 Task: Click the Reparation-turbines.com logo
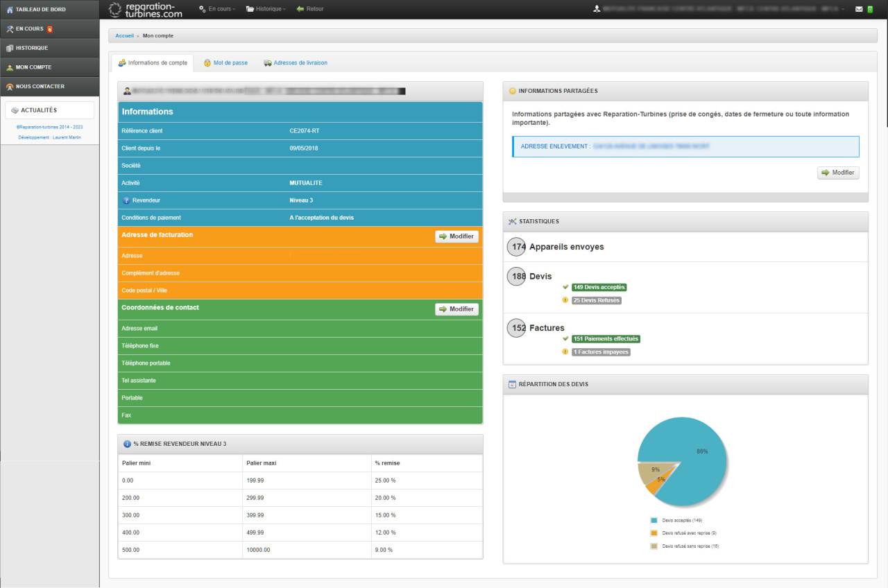[146, 9]
